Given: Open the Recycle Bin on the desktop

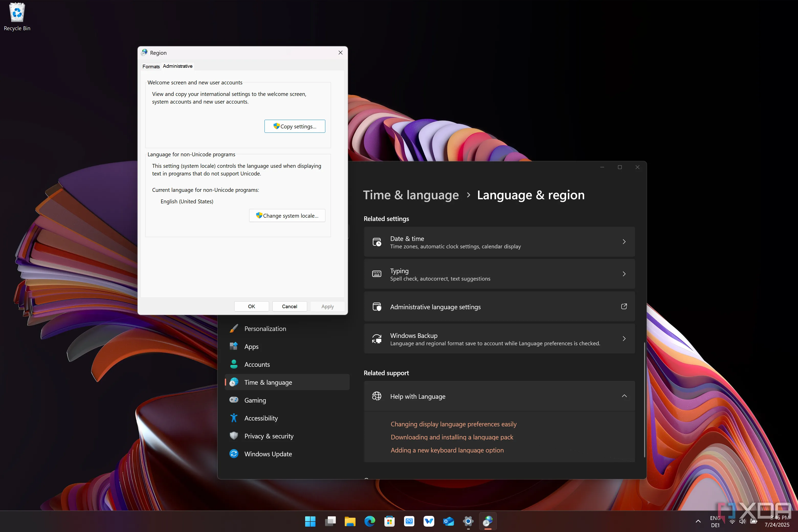Looking at the screenshot, I should click(x=17, y=13).
